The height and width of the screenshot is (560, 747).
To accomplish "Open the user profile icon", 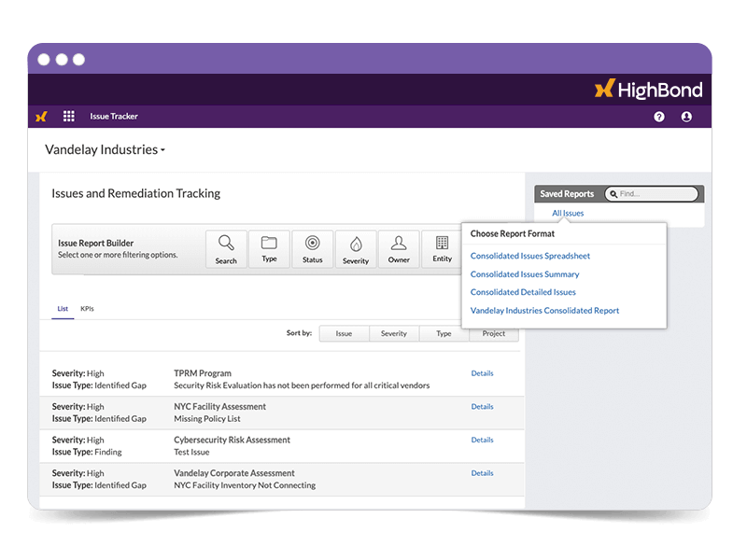I will pos(686,117).
